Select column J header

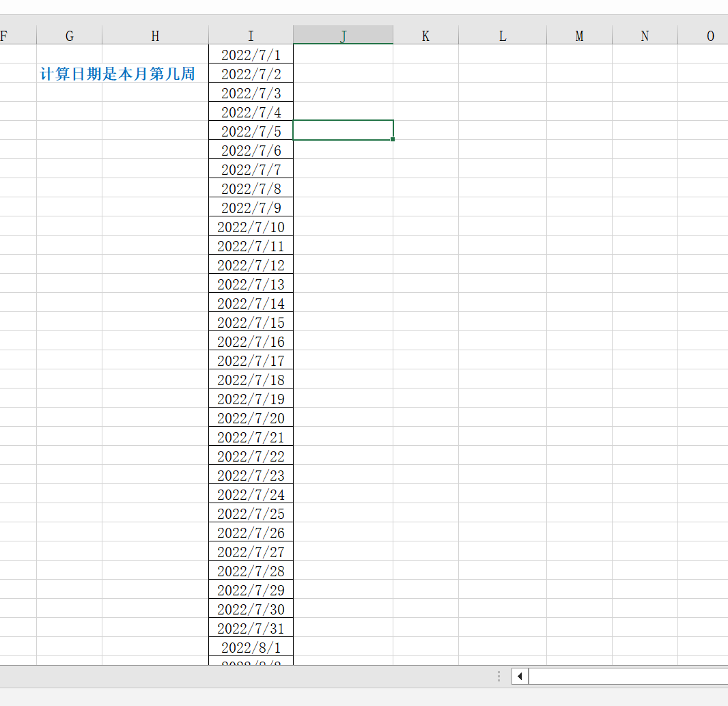(x=343, y=36)
